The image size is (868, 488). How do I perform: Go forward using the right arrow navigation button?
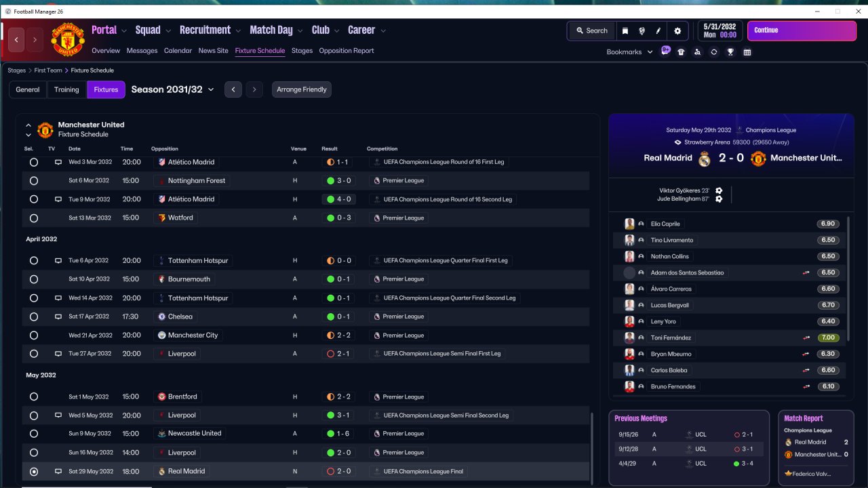[x=35, y=40]
